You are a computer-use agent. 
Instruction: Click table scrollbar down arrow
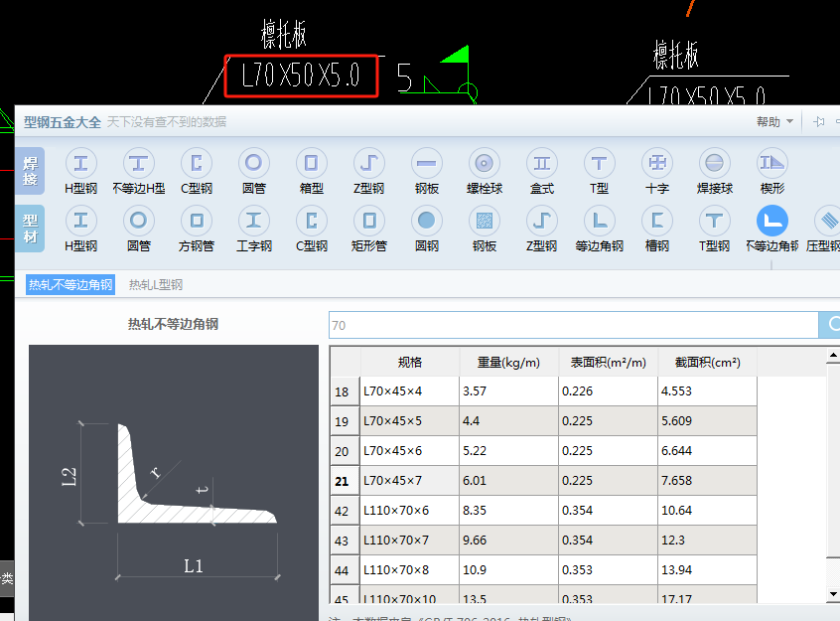tap(833, 593)
